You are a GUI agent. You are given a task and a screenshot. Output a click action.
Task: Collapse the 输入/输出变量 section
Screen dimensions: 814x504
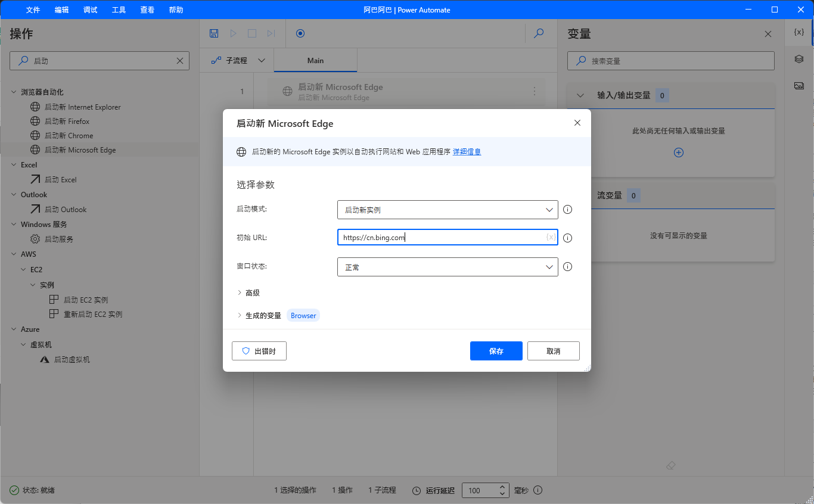coord(581,95)
